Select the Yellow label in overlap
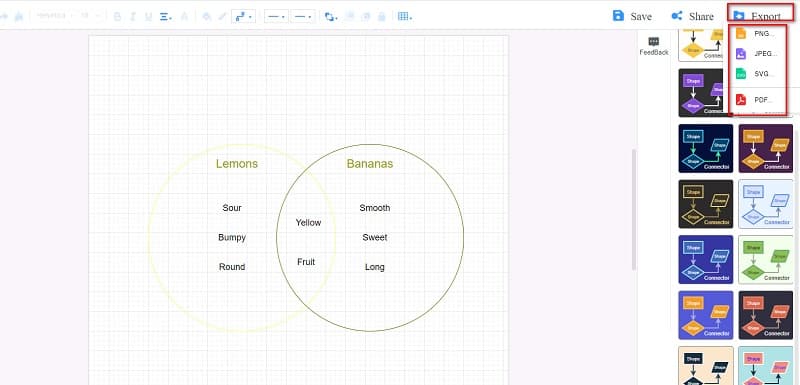Screen dimensions: 800x385 [x=309, y=223]
